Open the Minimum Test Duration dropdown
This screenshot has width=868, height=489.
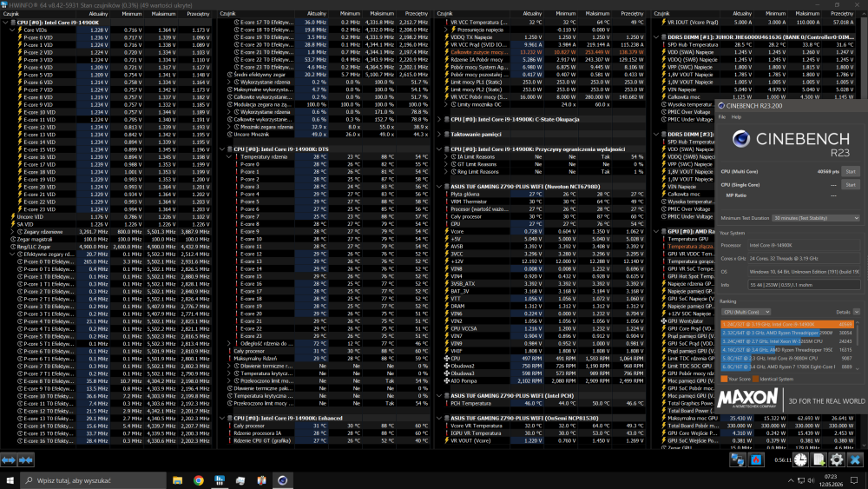coord(816,218)
